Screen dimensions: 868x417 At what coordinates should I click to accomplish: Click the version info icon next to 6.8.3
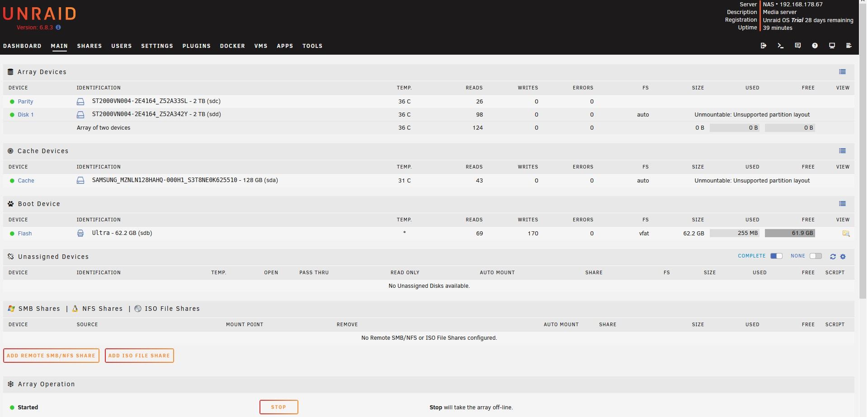click(58, 28)
